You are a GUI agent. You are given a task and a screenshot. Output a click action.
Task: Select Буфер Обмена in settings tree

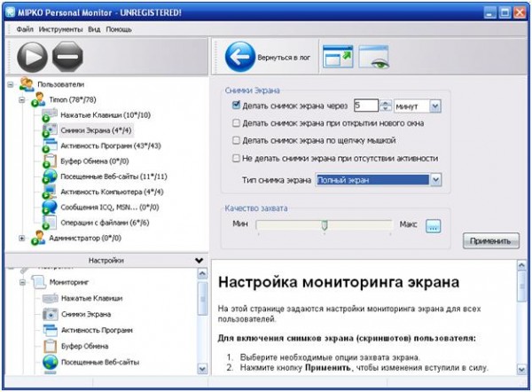[85, 346]
